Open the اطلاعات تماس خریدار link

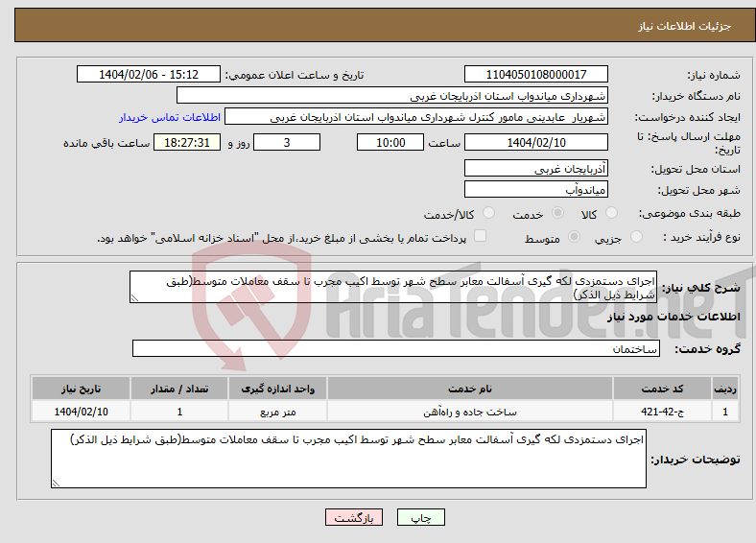click(x=170, y=117)
